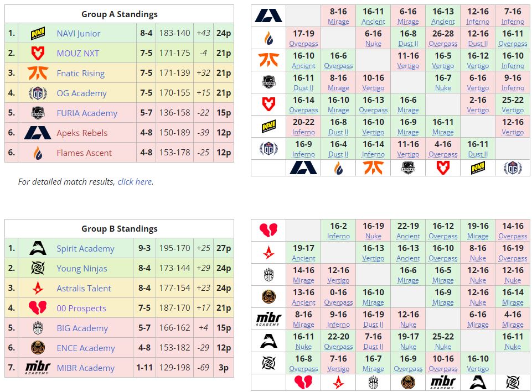532x392 pixels.
Task: Open the FURIA Academy team link
Action: point(87,113)
